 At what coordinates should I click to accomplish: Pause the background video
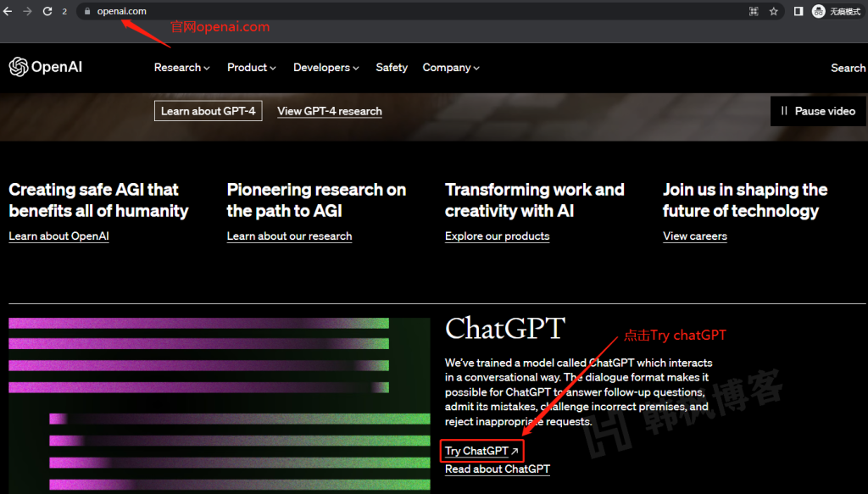tap(817, 111)
